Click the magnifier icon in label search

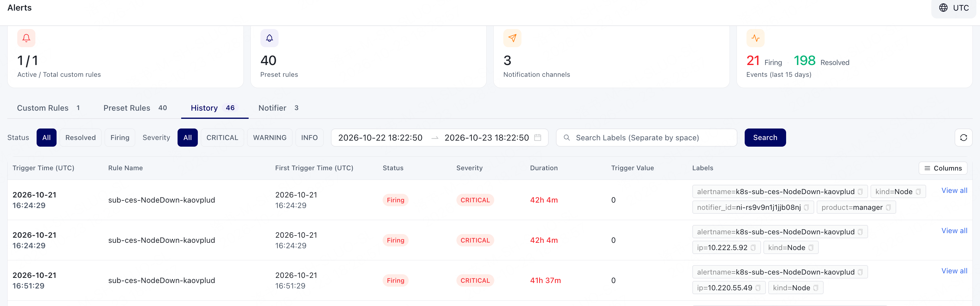point(567,138)
